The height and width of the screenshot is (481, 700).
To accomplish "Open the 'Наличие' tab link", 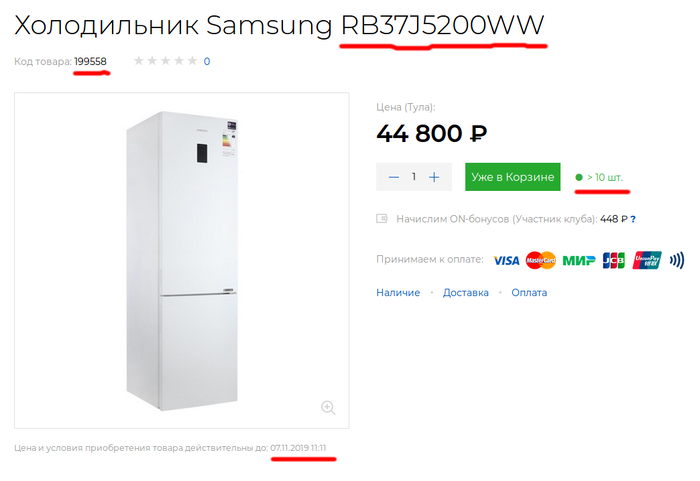I will point(398,293).
